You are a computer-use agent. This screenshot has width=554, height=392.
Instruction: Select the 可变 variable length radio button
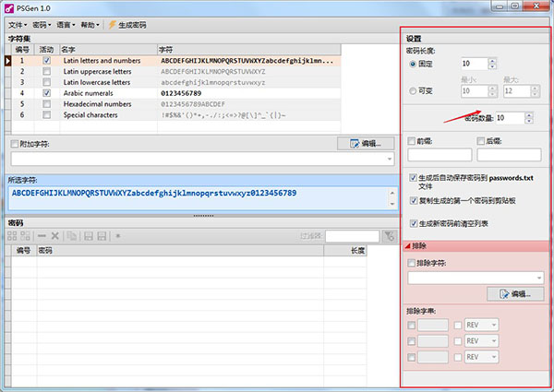[413, 91]
